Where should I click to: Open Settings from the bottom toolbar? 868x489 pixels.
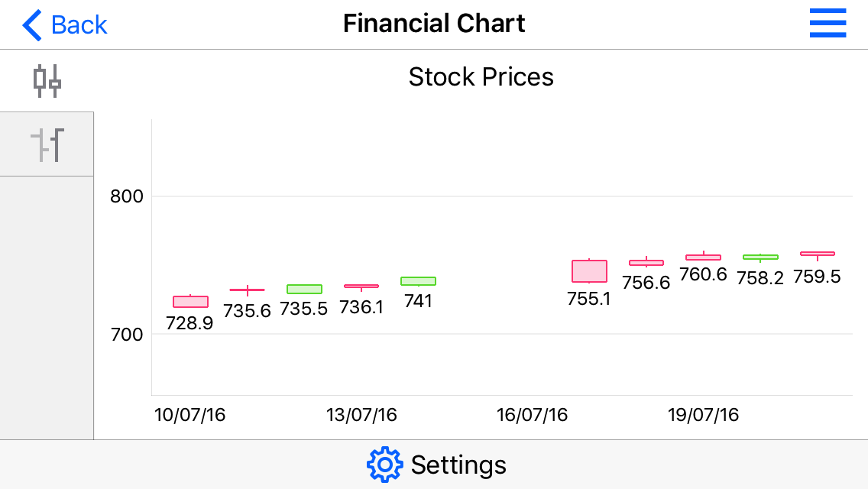tap(434, 464)
